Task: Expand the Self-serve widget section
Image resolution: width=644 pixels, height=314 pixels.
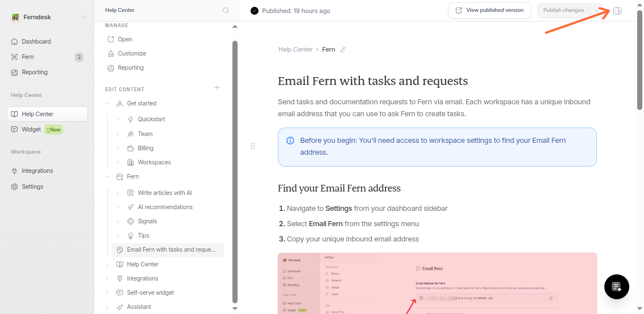Action: (107, 293)
